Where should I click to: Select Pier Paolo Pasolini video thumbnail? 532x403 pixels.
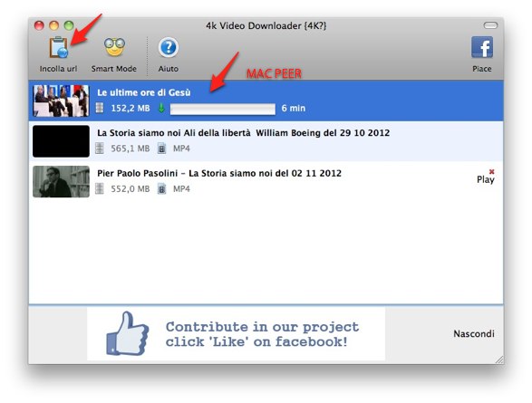61,181
